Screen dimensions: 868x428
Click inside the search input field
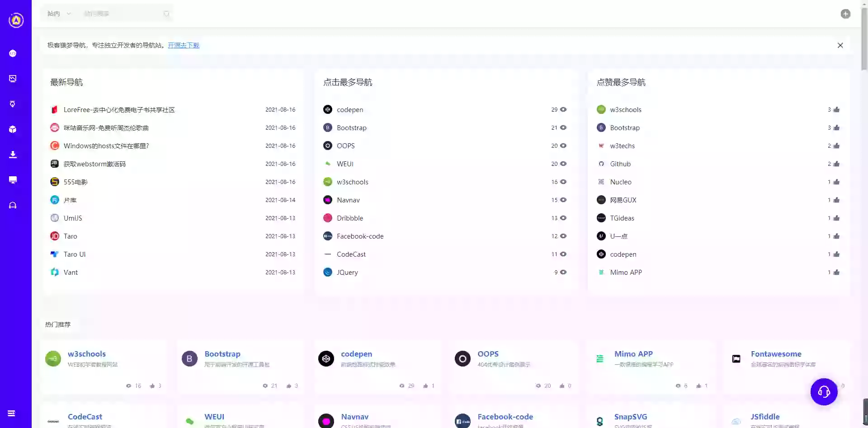[x=122, y=14]
